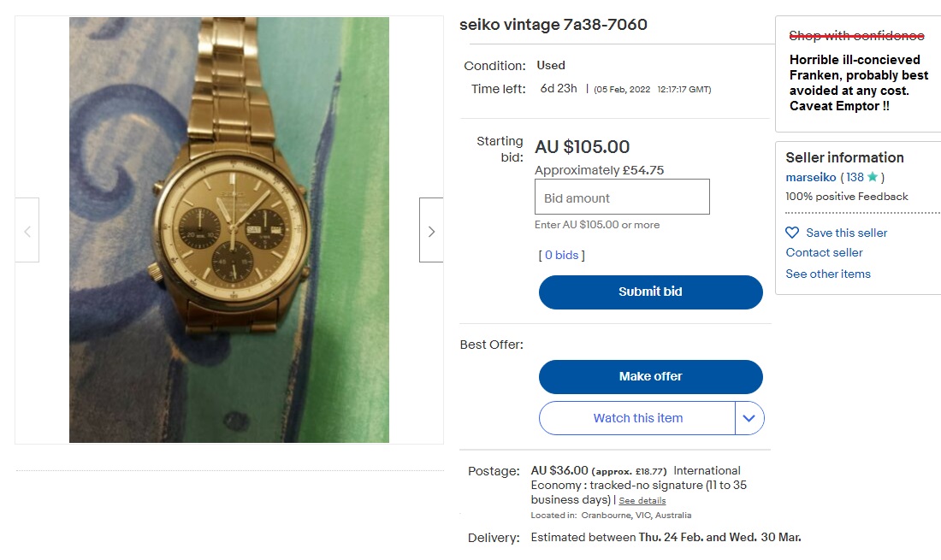941x560 pixels.
Task: Submit a bid on the watch
Action: click(x=650, y=292)
